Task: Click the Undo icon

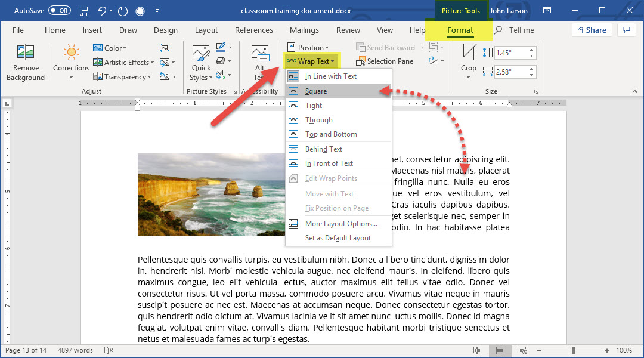Action: tap(102, 11)
